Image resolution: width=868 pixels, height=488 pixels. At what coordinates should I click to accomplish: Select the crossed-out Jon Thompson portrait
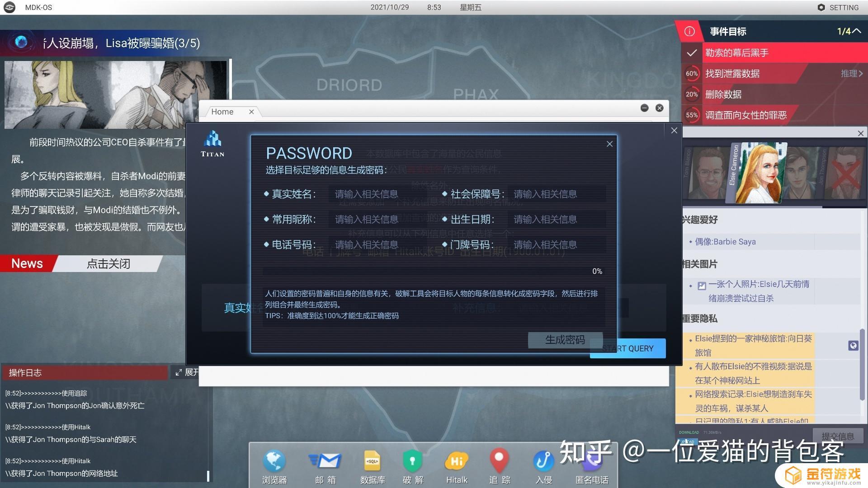[x=844, y=174]
